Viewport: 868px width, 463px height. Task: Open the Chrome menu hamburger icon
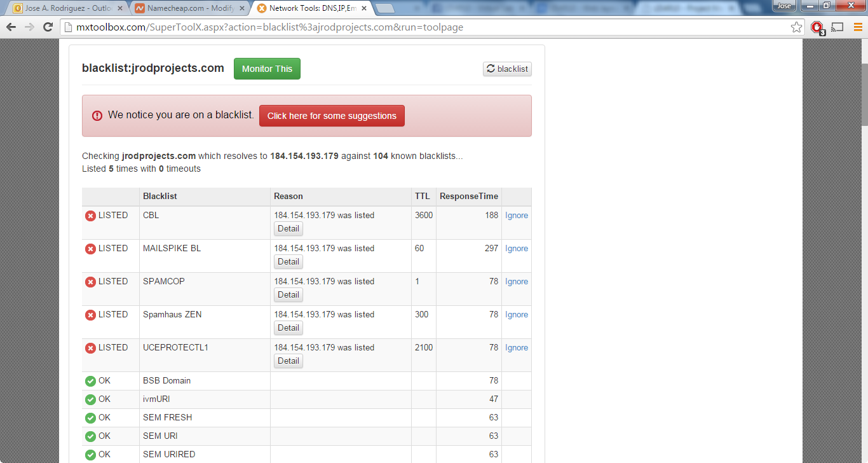coord(858,27)
